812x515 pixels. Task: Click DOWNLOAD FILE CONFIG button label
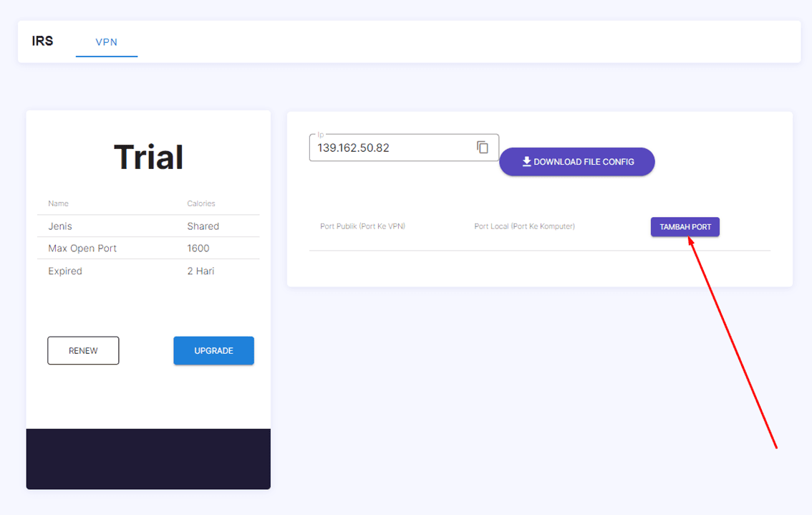(x=584, y=162)
